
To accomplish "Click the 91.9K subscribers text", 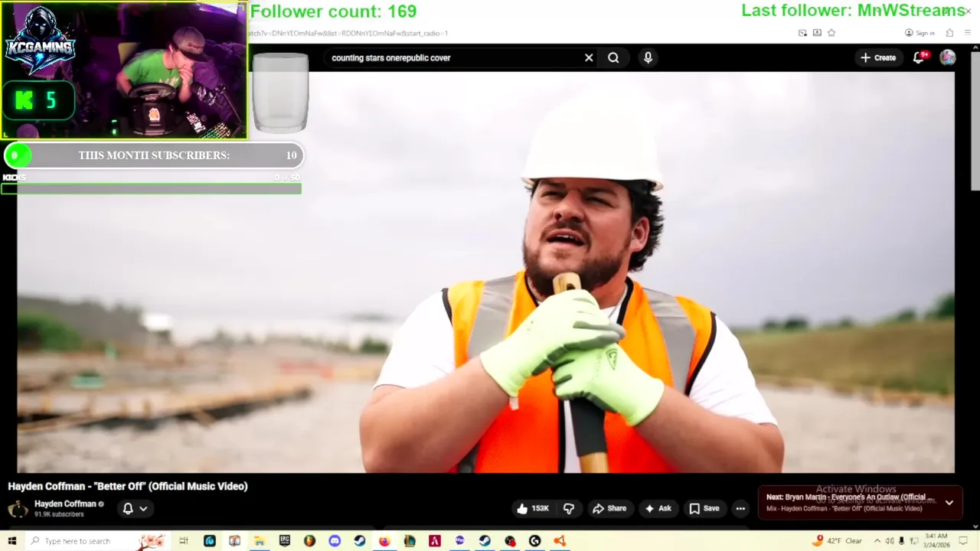I will (59, 514).
